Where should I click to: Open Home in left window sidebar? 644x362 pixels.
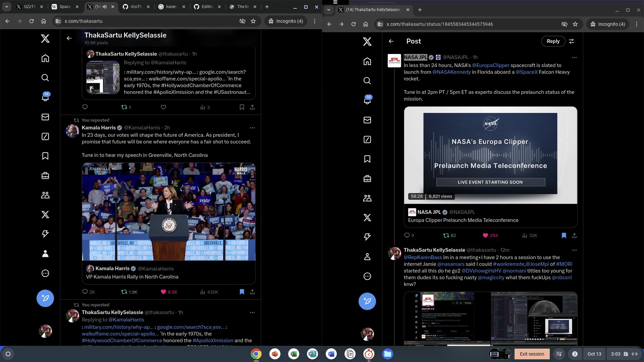tap(45, 58)
